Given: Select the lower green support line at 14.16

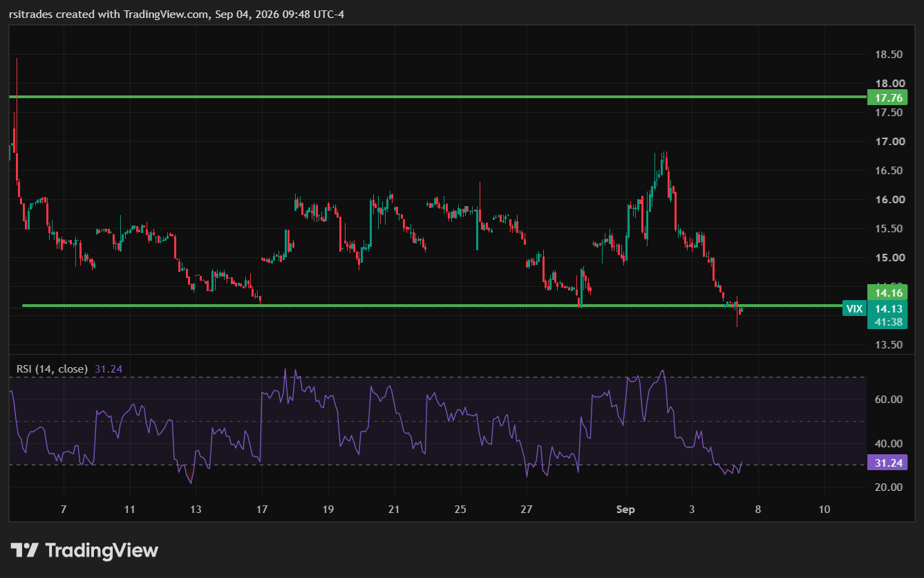Looking at the screenshot, I should pos(432,306).
